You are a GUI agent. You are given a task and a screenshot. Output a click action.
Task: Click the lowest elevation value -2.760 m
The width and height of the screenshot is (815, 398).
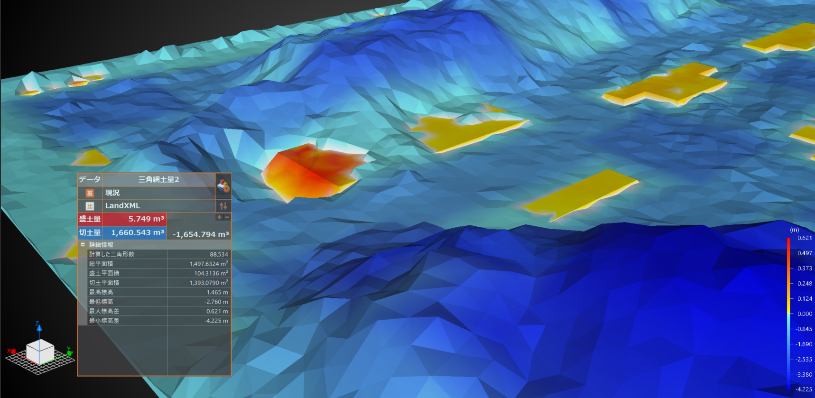pyautogui.click(x=218, y=301)
